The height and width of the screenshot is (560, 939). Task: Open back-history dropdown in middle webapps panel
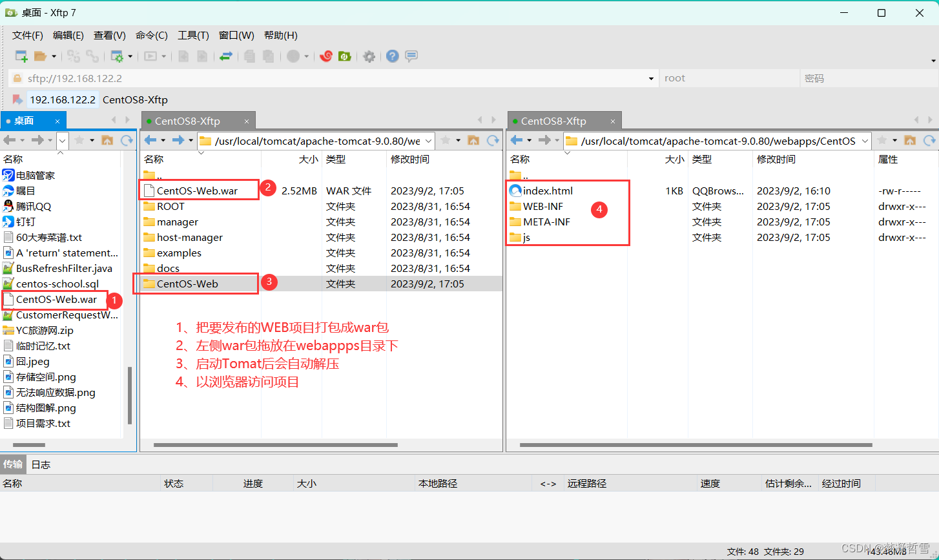[163, 140]
